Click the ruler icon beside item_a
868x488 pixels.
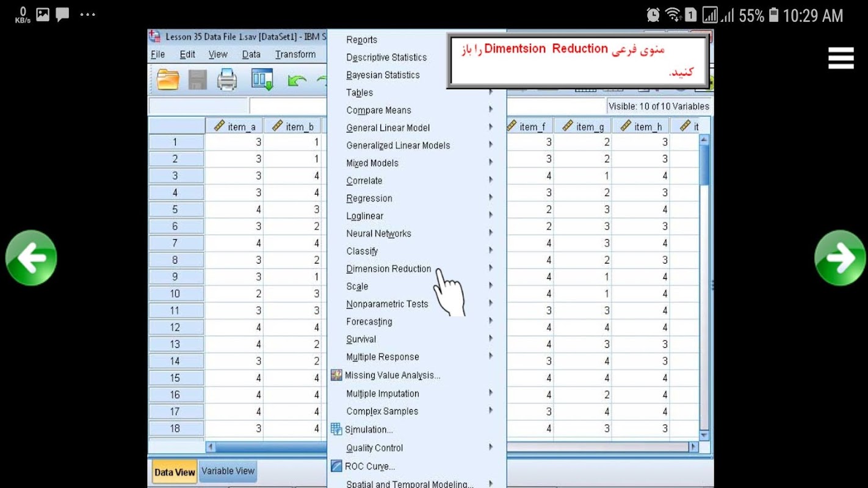click(219, 126)
